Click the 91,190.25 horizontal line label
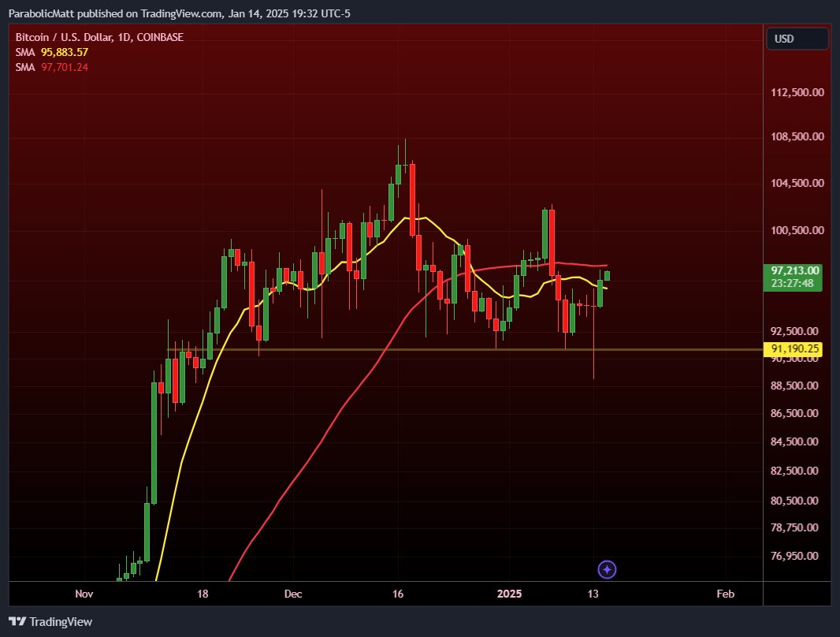The width and height of the screenshot is (840, 637). [794, 349]
